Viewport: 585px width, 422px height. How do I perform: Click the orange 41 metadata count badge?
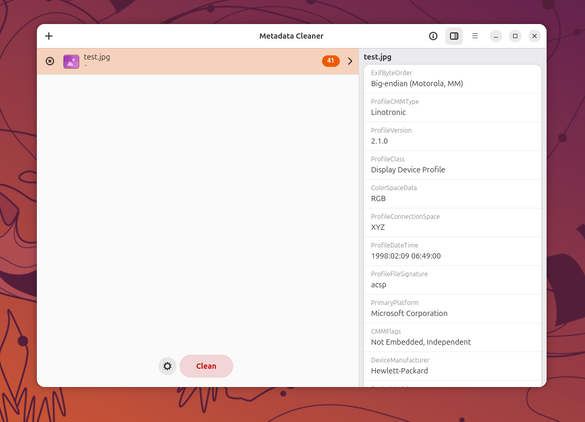pyautogui.click(x=331, y=61)
